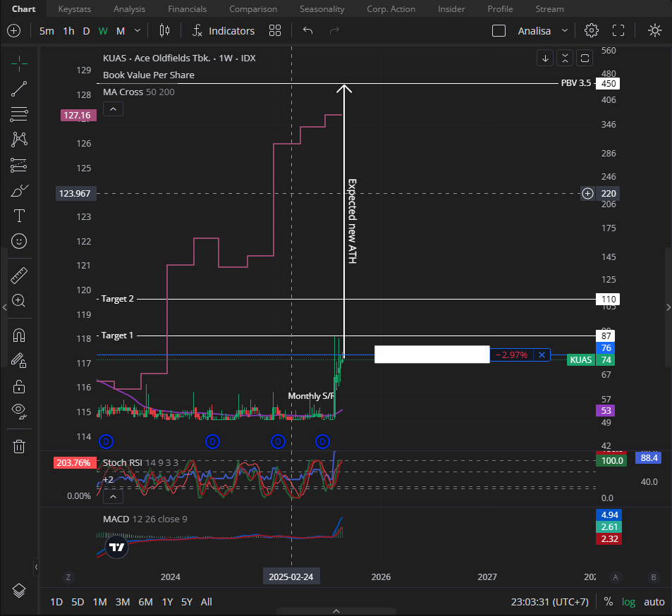
Task: Hide all drawings with eye icon
Action: pyautogui.click(x=19, y=411)
